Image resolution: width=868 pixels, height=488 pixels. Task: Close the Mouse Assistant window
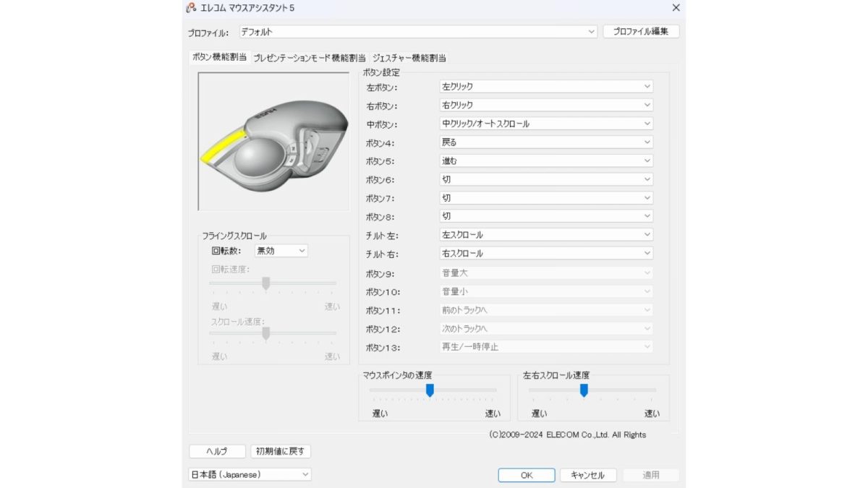tap(676, 8)
